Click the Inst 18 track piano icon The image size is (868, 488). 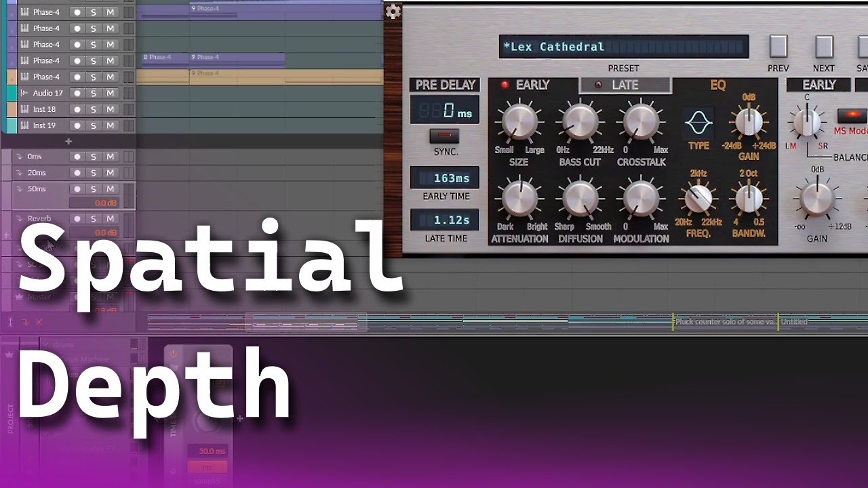tap(24, 109)
